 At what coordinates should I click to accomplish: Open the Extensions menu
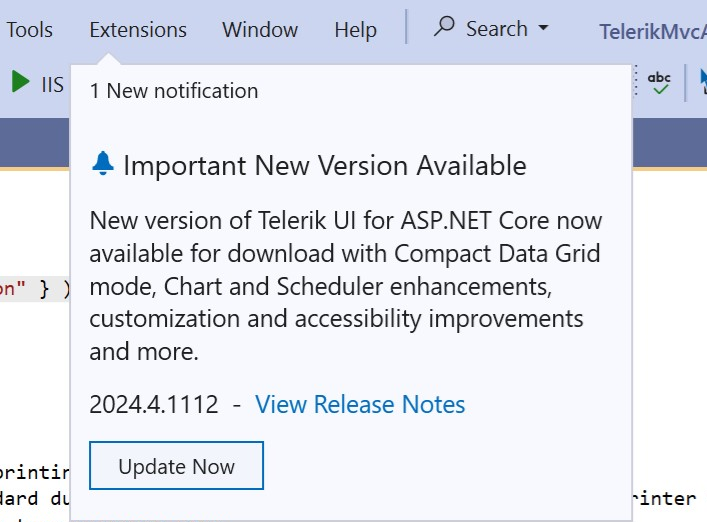point(138,30)
